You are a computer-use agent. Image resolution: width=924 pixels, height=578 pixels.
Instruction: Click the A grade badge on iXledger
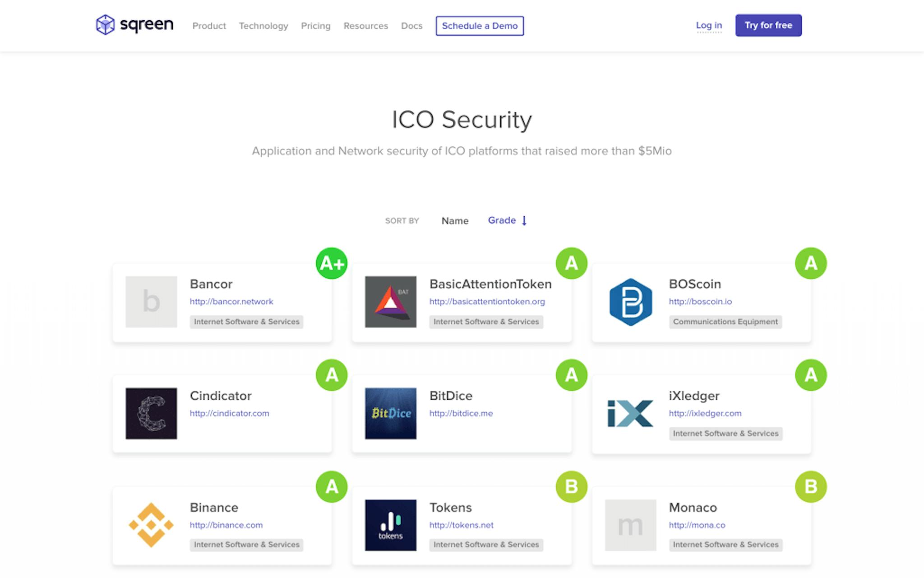[811, 375]
